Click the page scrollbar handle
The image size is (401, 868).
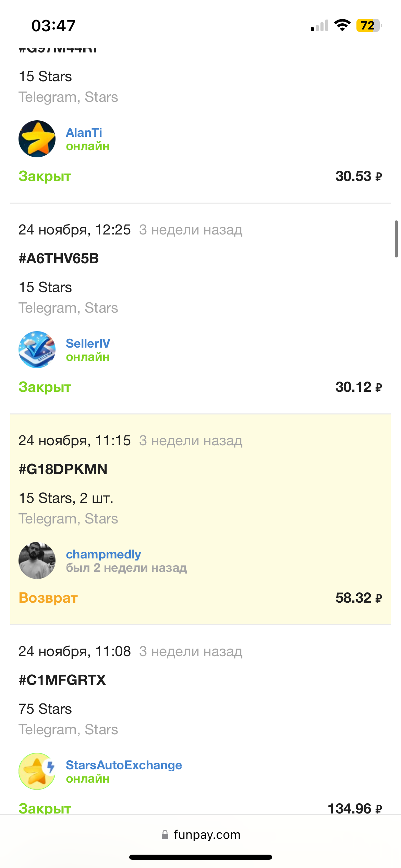[x=396, y=239]
